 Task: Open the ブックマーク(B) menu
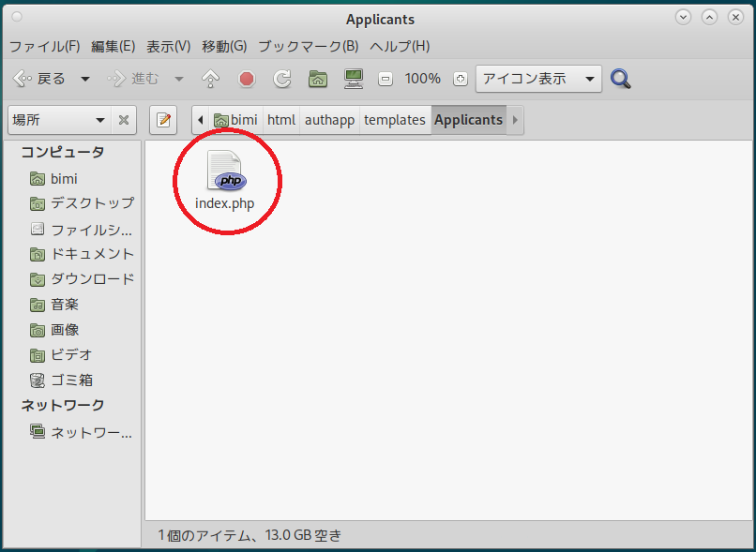309,46
